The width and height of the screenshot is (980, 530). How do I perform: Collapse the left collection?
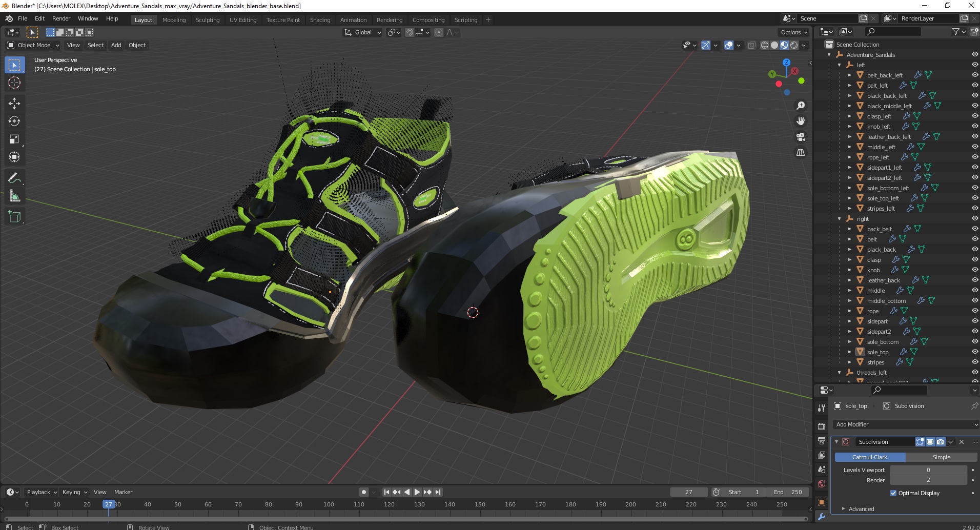839,65
